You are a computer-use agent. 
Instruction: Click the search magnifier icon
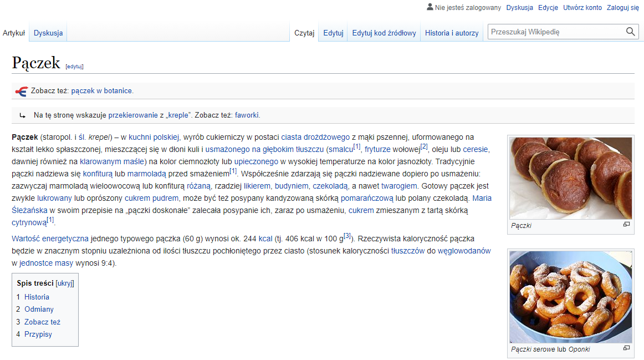point(631,32)
